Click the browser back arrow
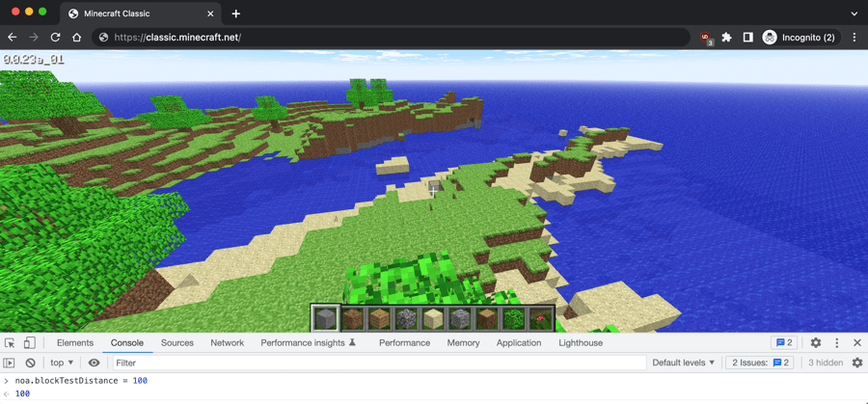 click(13, 38)
